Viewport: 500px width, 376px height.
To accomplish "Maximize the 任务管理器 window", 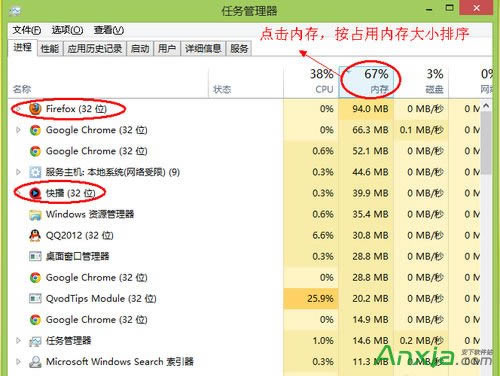I will tap(450, 8).
